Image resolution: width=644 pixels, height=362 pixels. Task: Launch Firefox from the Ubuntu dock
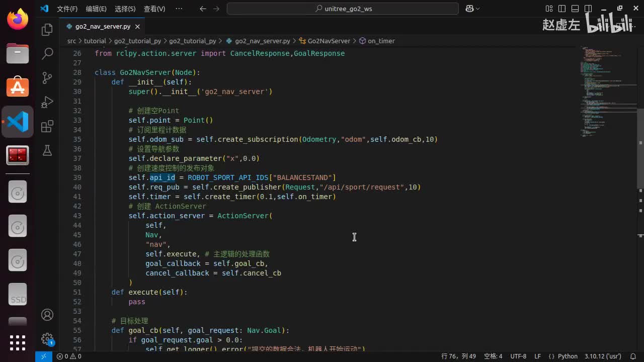point(18,20)
